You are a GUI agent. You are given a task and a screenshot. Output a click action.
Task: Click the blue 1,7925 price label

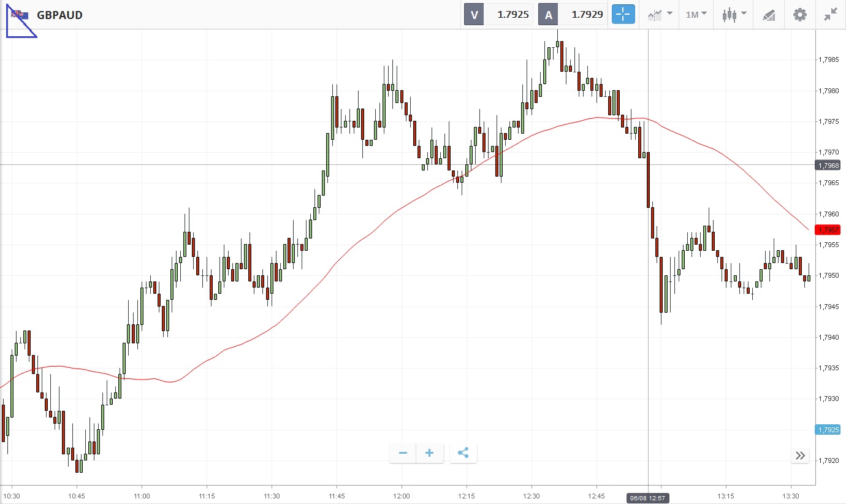pyautogui.click(x=827, y=430)
